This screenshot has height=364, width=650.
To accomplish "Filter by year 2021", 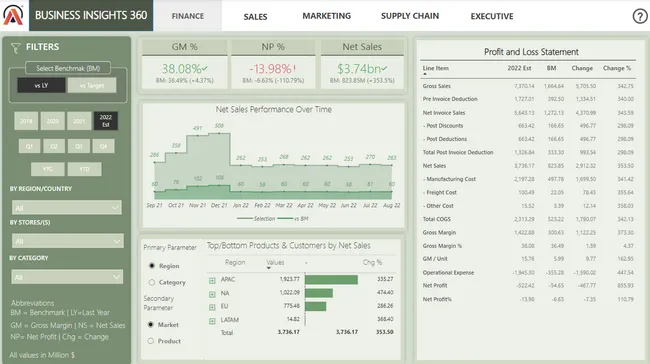I will (x=79, y=121).
